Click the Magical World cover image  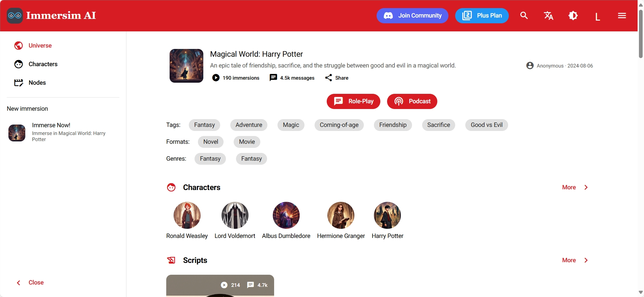tap(186, 66)
